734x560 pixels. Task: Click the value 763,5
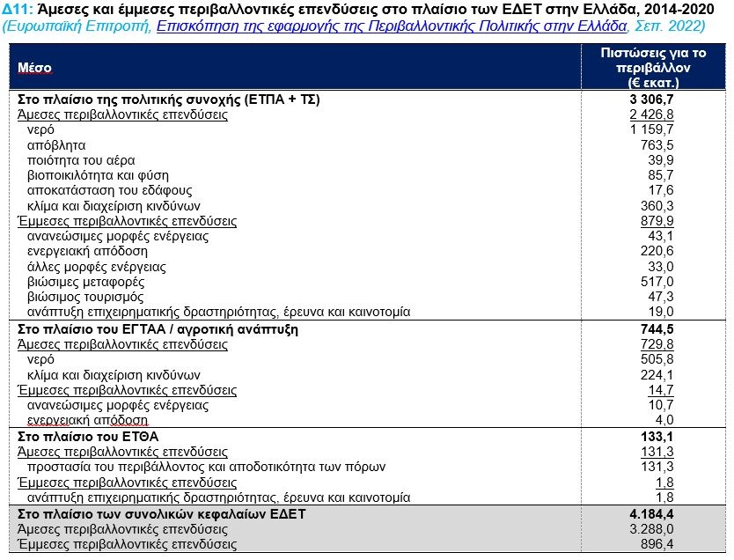pyautogui.click(x=657, y=145)
